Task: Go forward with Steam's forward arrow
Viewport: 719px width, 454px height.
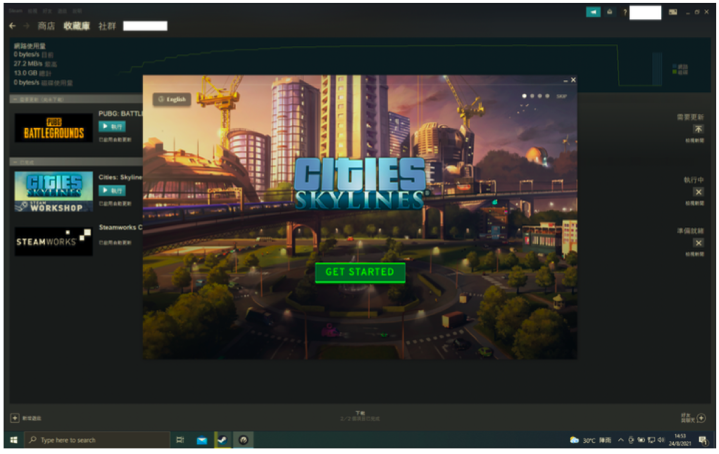Action: click(x=26, y=26)
